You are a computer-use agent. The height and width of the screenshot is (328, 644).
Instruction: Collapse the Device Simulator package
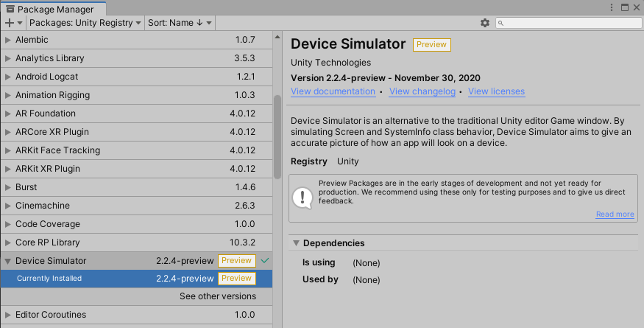point(8,261)
